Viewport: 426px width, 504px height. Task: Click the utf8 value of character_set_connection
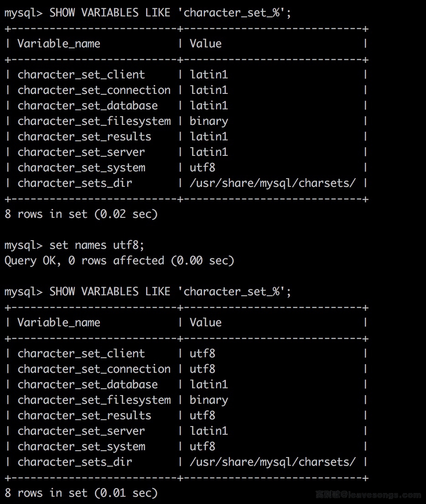pos(203,369)
